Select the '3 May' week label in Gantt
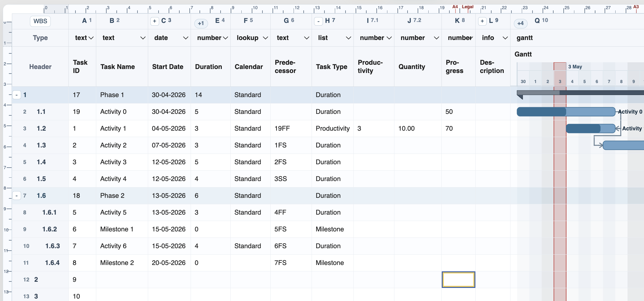644x301 pixels. point(575,67)
